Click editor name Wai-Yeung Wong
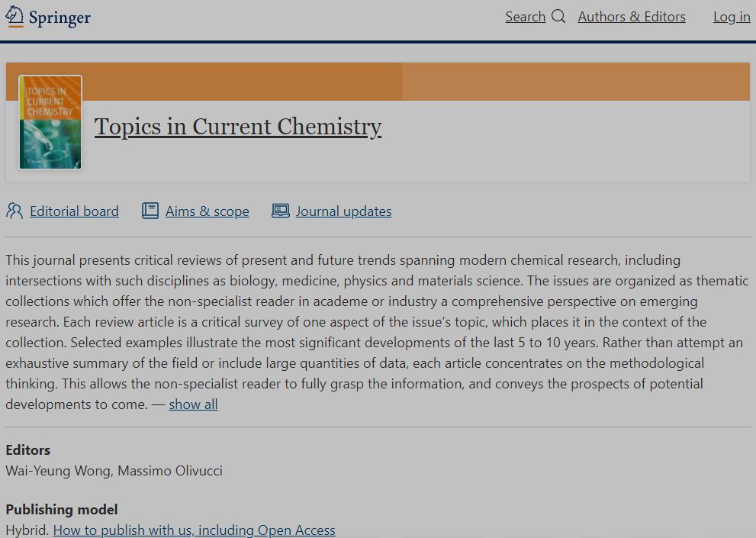Screen dimensions: 756x538 (60, 471)
